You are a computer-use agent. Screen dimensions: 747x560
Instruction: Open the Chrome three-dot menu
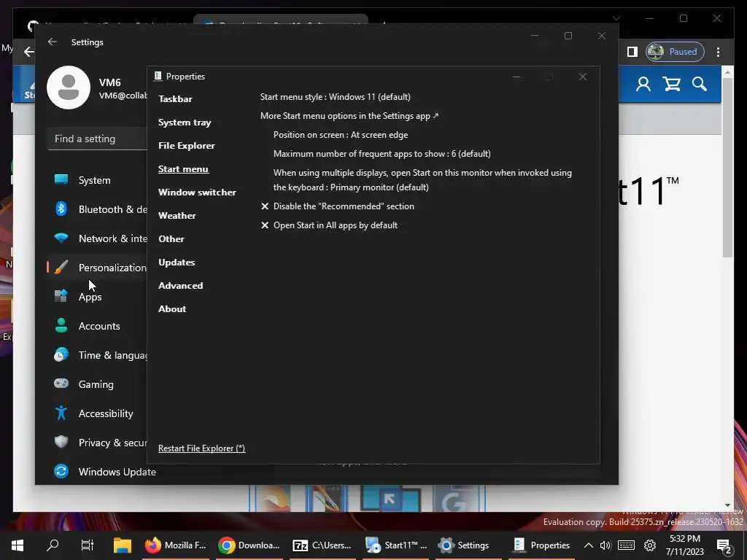(x=718, y=52)
